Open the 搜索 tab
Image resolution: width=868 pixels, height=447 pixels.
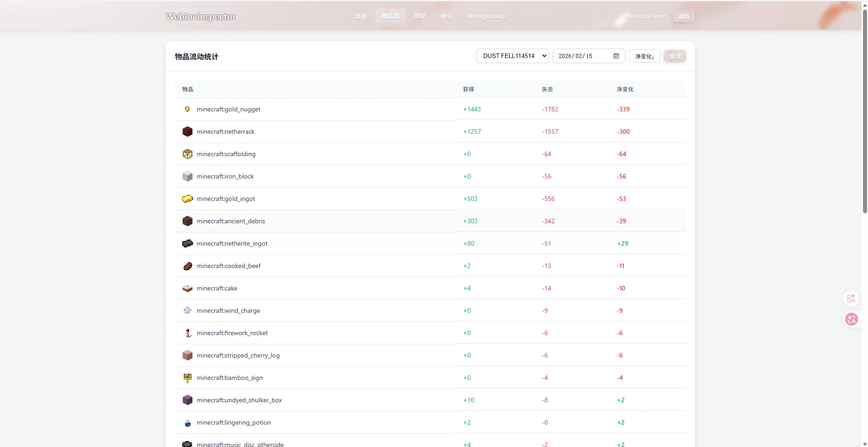pos(419,16)
